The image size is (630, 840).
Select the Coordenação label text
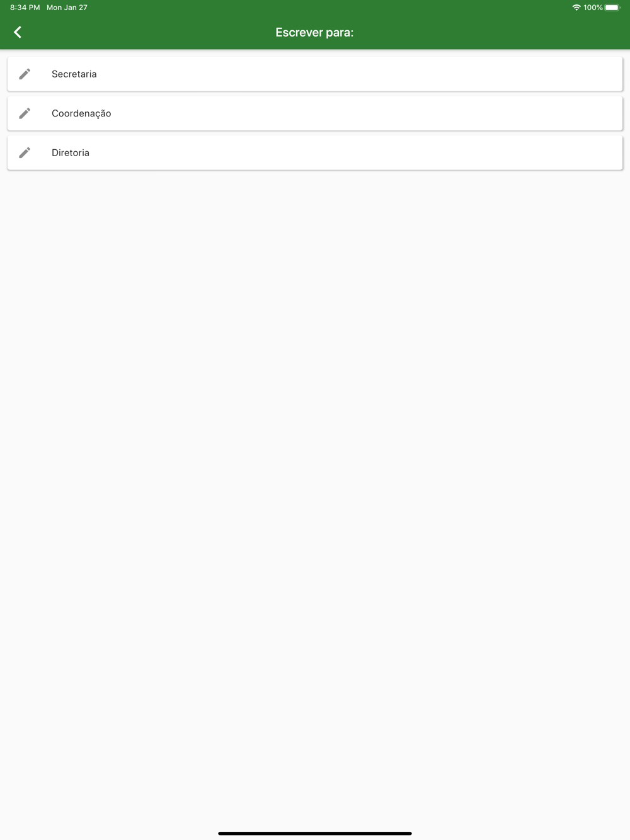point(81,113)
